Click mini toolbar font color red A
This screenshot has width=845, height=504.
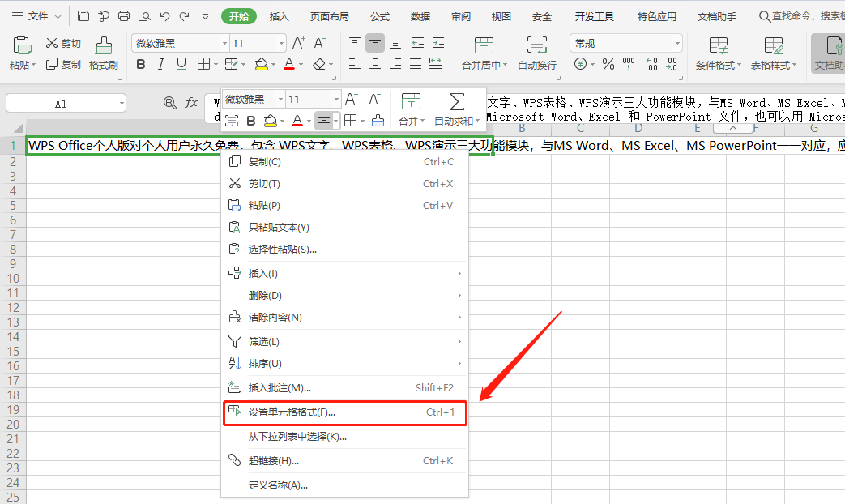(x=297, y=121)
